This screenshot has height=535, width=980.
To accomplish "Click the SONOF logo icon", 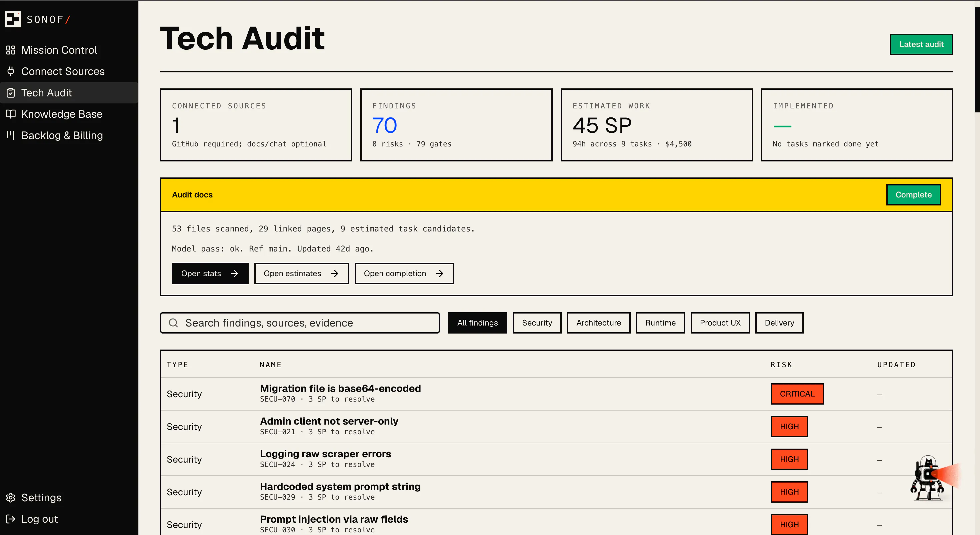I will click(13, 19).
